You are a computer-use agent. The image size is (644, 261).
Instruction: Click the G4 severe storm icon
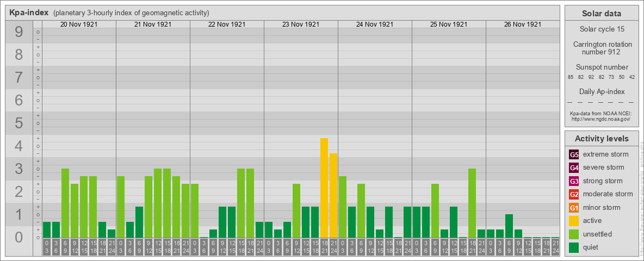pyautogui.click(x=574, y=167)
